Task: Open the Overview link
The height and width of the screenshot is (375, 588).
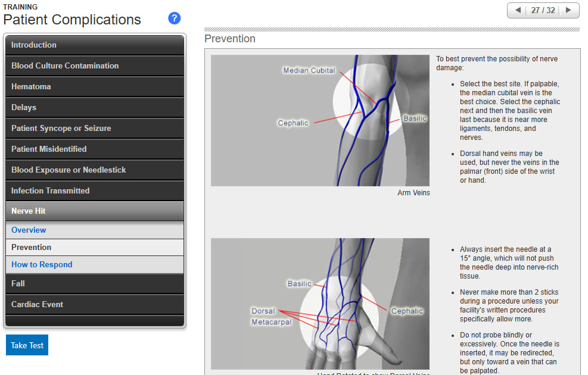Action: (x=29, y=230)
